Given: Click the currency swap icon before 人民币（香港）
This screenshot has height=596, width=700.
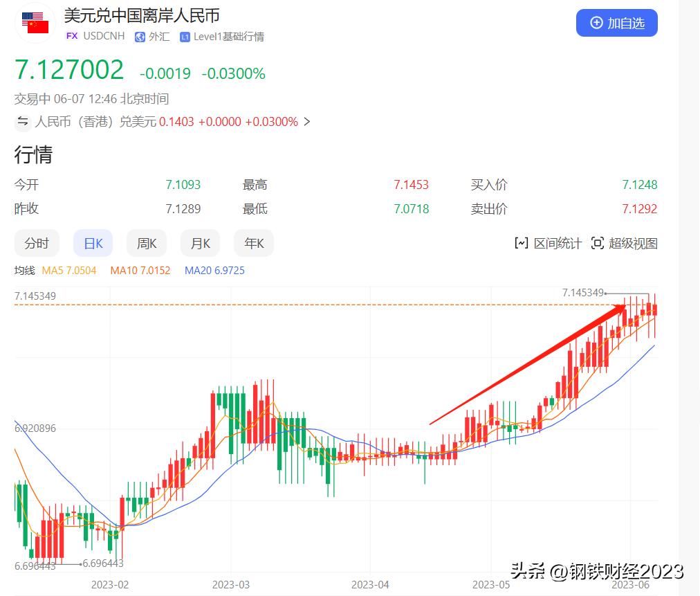Looking at the screenshot, I should [23, 122].
